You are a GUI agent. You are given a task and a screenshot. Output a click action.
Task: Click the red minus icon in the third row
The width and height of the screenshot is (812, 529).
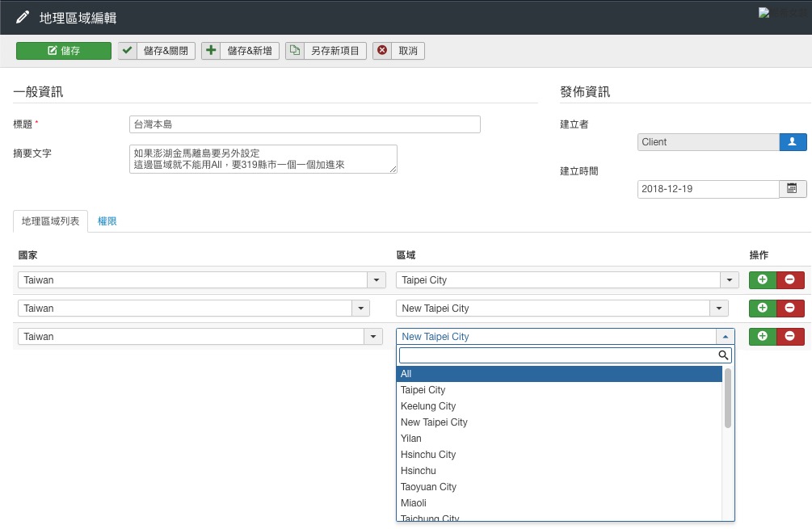790,337
